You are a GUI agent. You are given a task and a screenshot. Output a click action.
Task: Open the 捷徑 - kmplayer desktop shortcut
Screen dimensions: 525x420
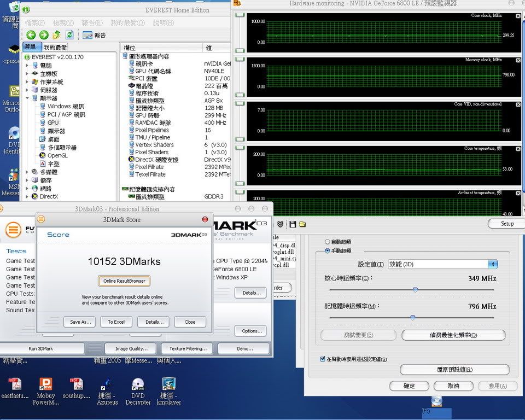point(169,391)
